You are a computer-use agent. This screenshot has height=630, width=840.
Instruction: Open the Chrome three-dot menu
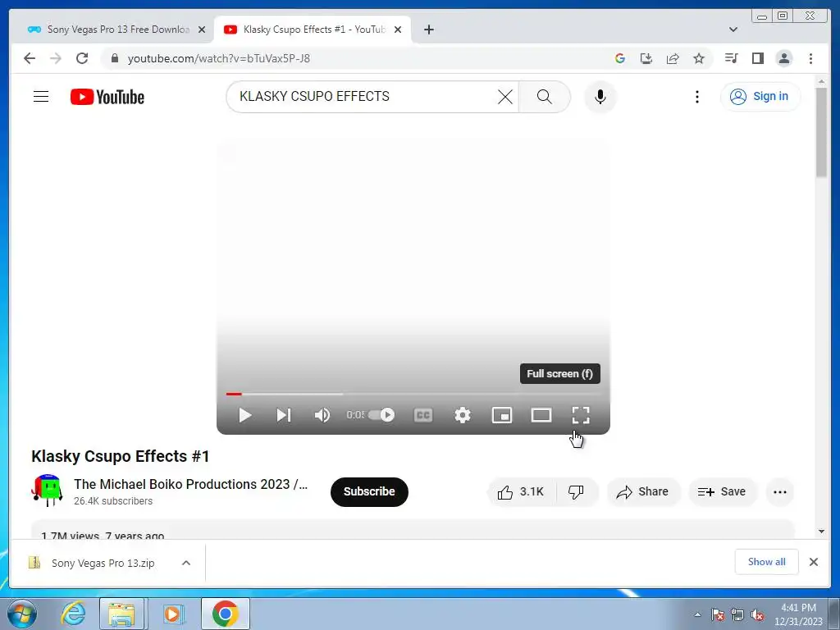810,58
